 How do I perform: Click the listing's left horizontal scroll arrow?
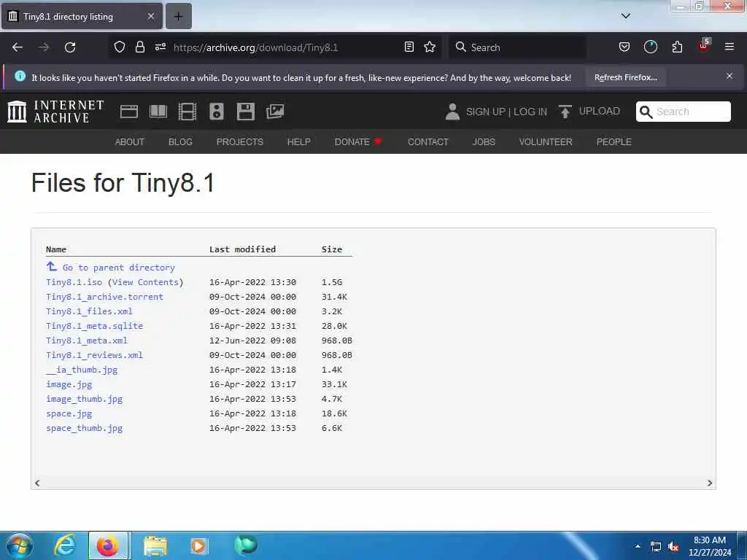pyautogui.click(x=37, y=483)
